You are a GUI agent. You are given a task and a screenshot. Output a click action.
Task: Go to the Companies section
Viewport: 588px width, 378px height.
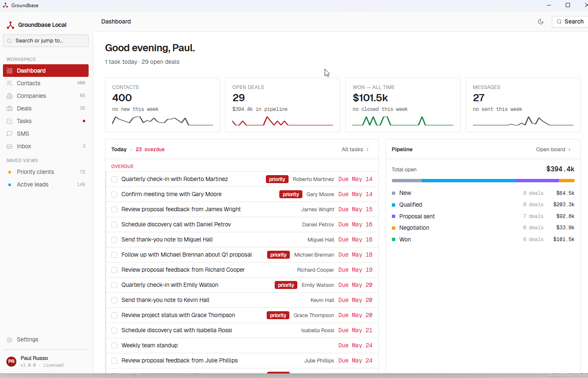(46, 96)
